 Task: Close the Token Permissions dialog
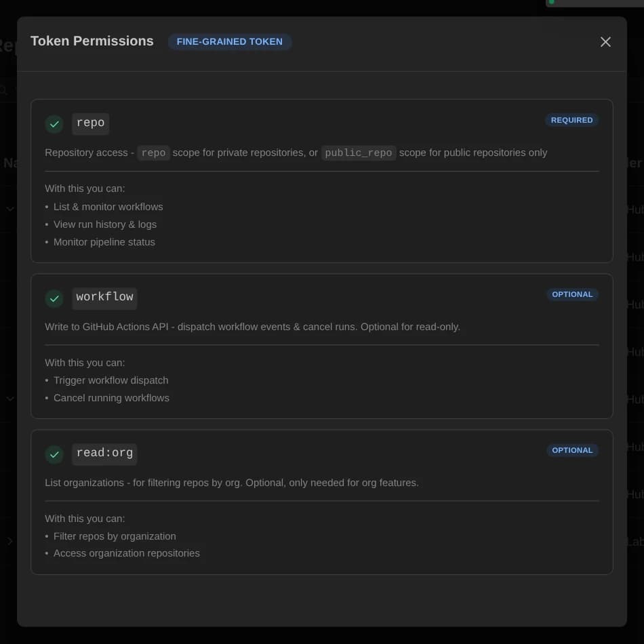click(605, 42)
